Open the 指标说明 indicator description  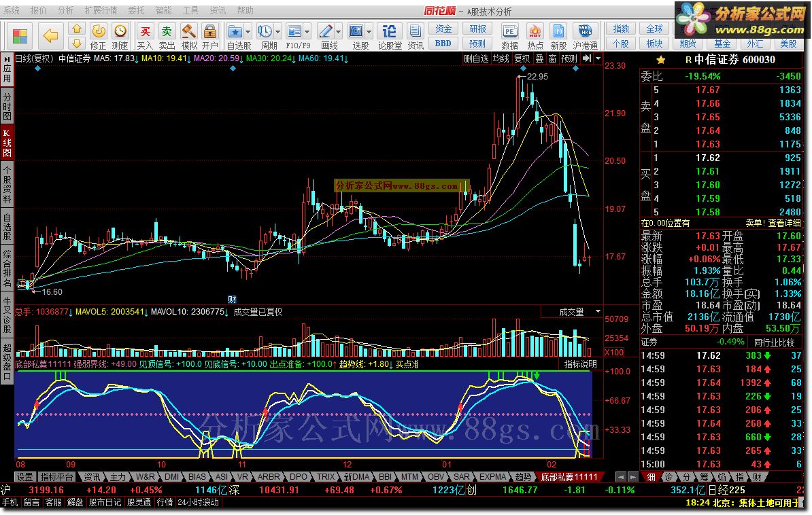[x=580, y=364]
